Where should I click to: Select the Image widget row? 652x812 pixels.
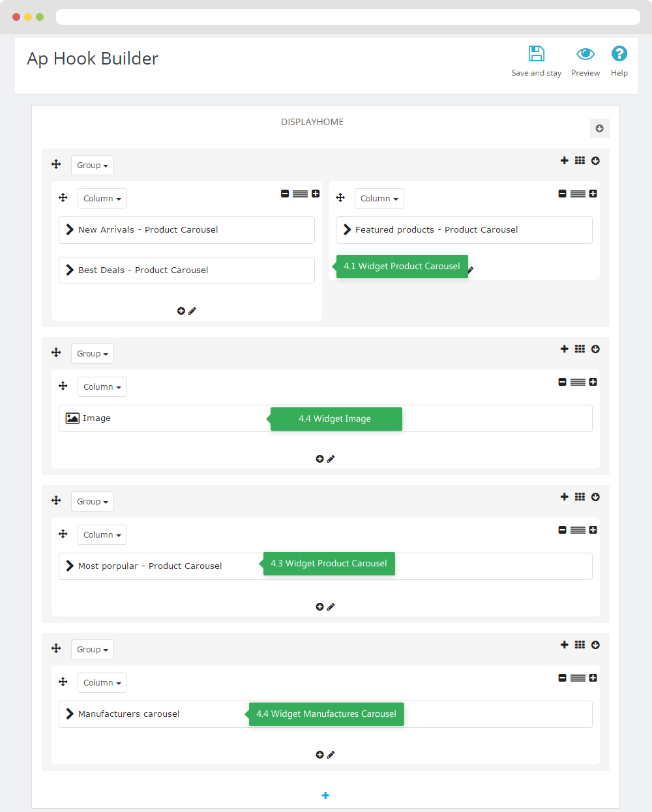[x=325, y=418]
